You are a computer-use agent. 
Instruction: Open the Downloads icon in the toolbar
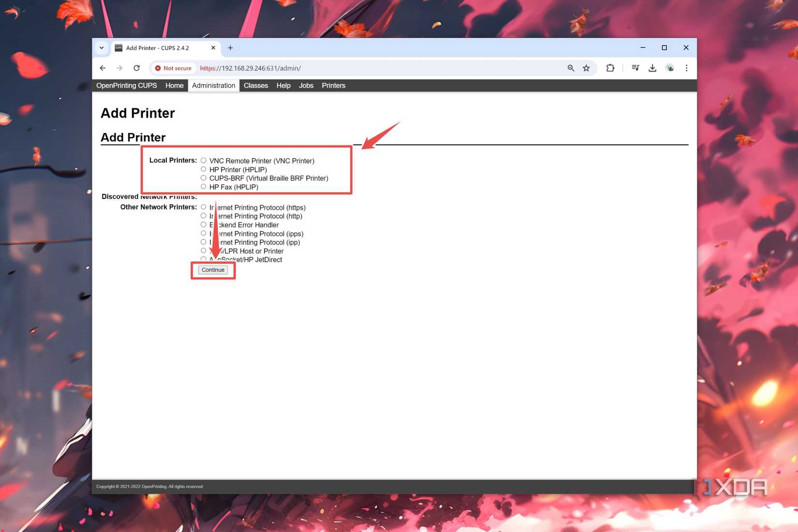click(x=652, y=68)
